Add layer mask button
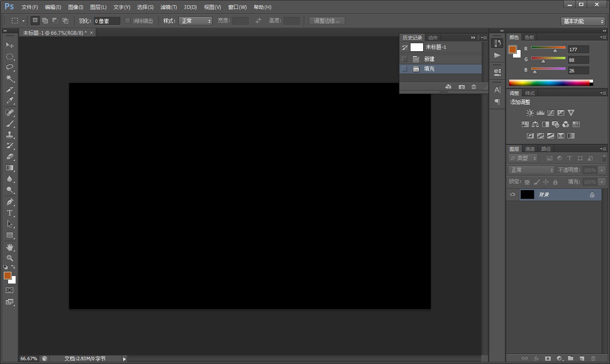610x364 pixels. [x=548, y=358]
